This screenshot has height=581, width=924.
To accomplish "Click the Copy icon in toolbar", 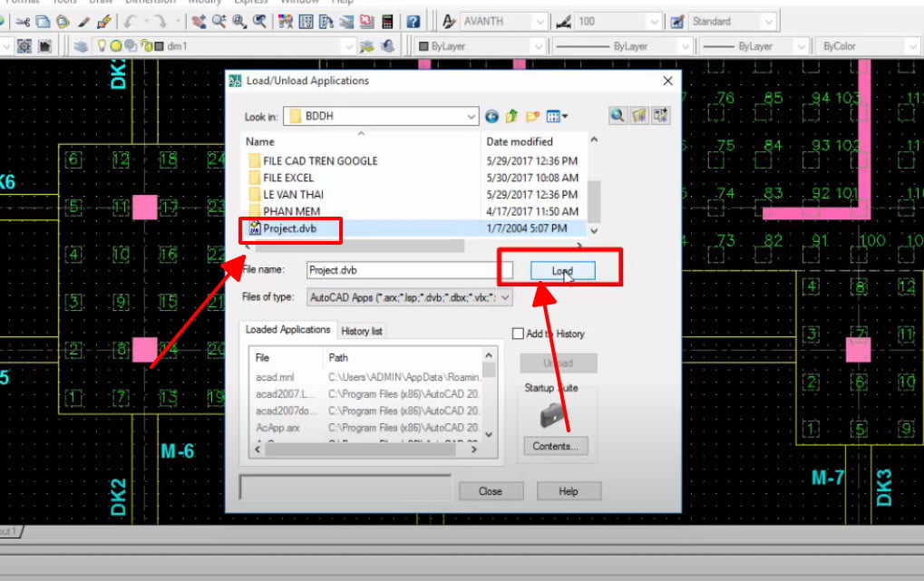I will [43, 22].
